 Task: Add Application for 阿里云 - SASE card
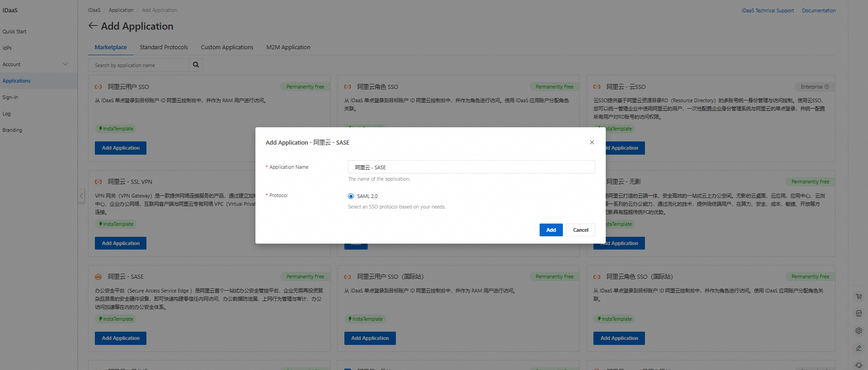click(120, 338)
